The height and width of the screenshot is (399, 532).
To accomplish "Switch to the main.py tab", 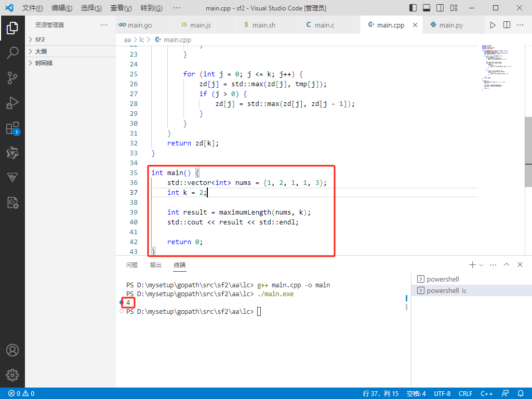I will pyautogui.click(x=453, y=25).
